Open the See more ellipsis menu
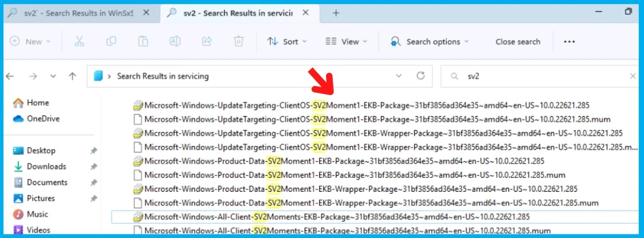Viewport: 644px width, 238px height. pos(569,42)
